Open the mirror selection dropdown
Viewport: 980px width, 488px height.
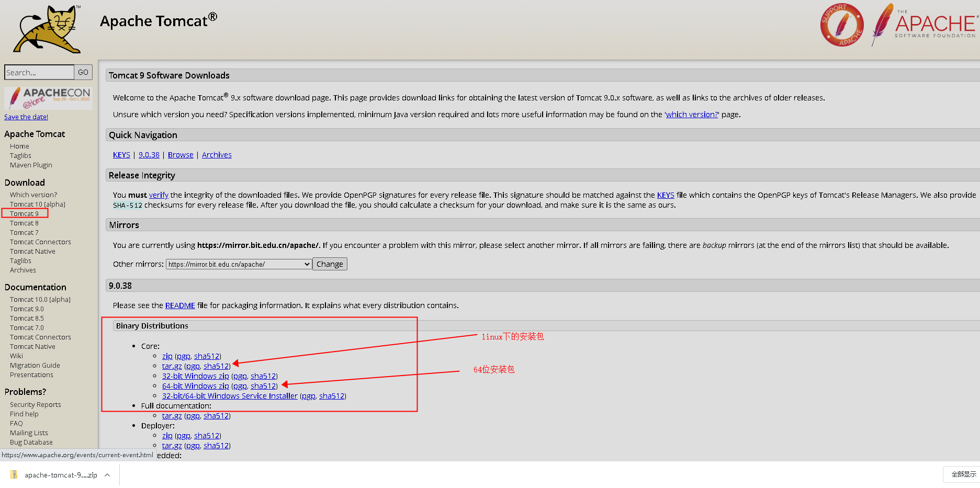click(x=239, y=264)
